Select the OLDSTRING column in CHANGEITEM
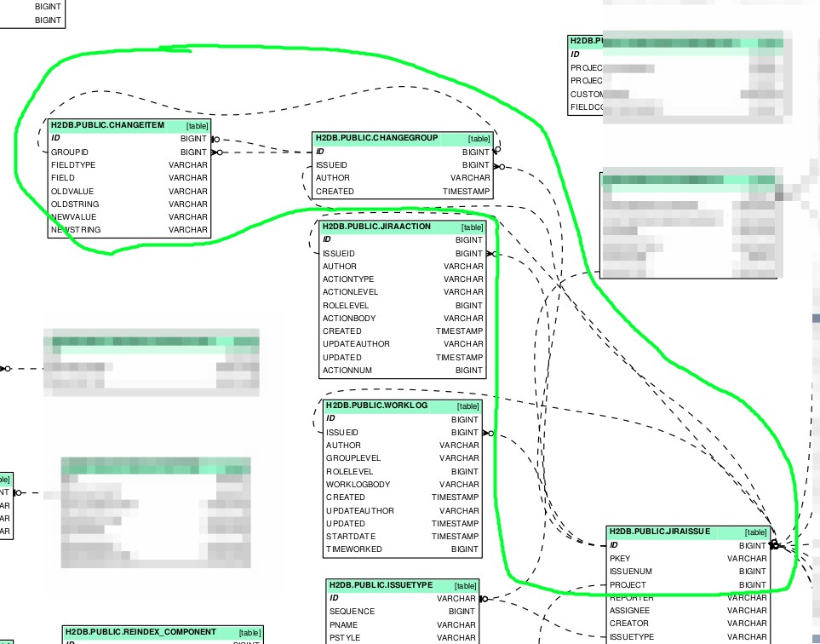820x644 pixels. [x=129, y=204]
